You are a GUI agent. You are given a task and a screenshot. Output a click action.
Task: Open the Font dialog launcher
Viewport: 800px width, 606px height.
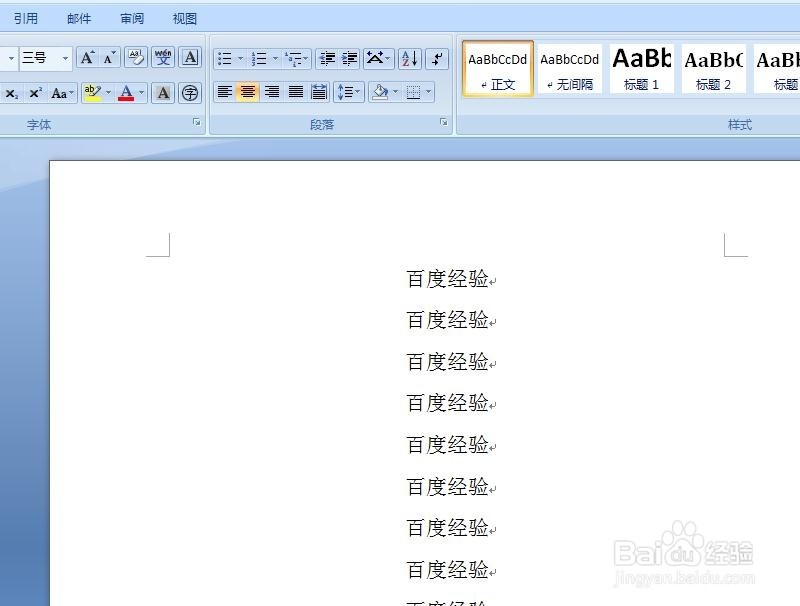point(196,122)
